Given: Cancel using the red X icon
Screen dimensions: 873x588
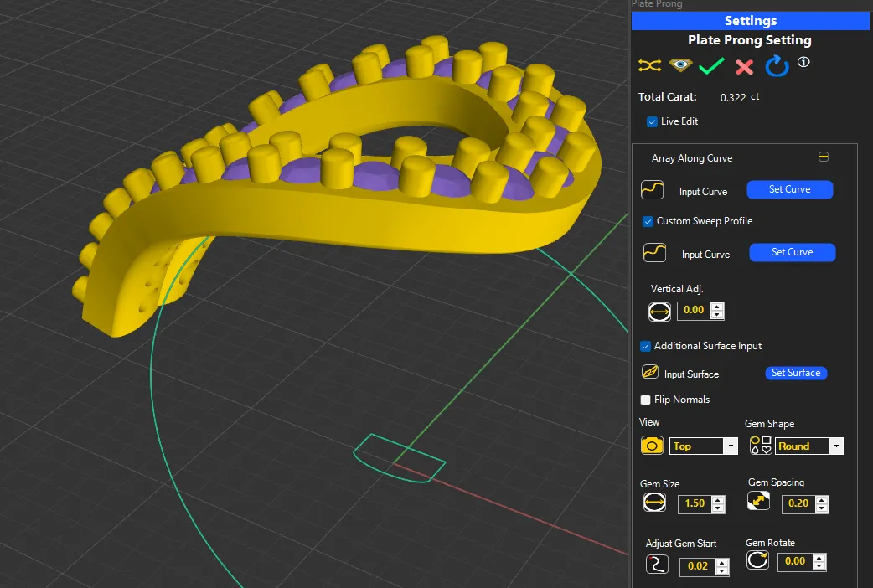Looking at the screenshot, I should 744,67.
